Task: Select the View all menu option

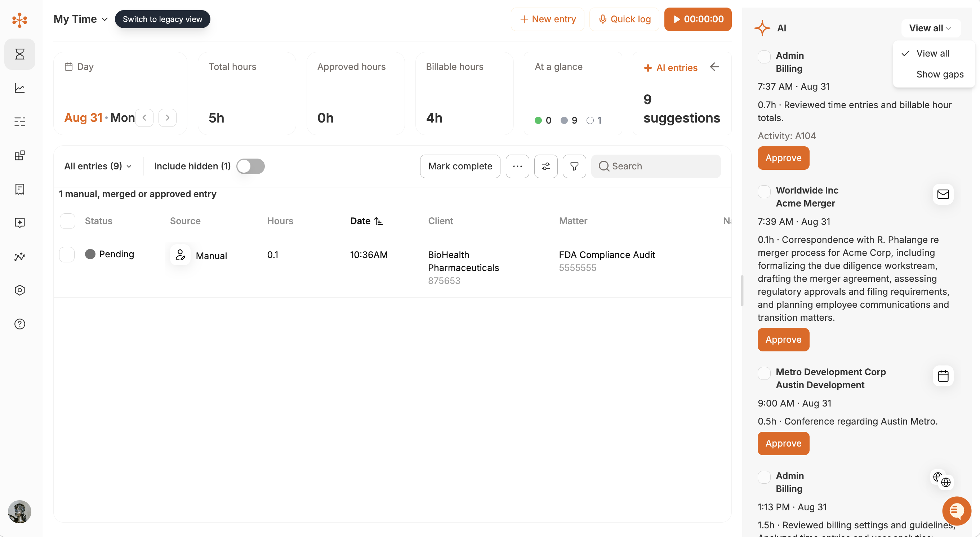Action: (x=933, y=53)
